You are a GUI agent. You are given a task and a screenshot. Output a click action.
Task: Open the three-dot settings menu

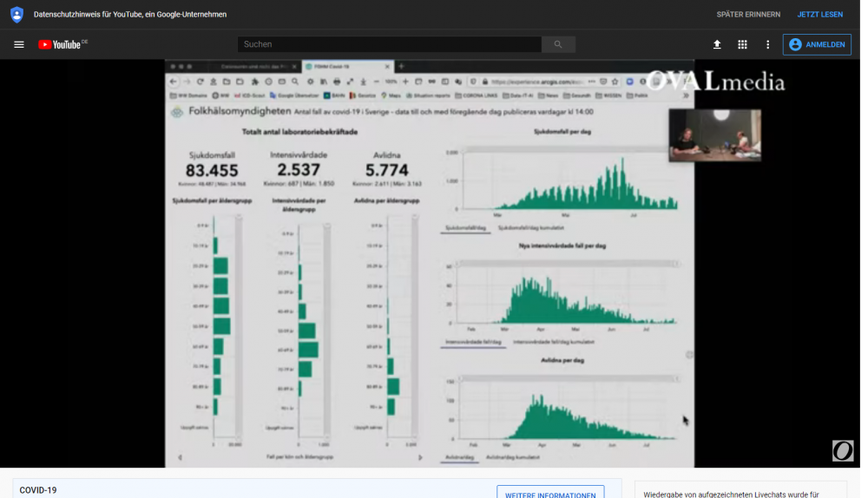point(767,44)
